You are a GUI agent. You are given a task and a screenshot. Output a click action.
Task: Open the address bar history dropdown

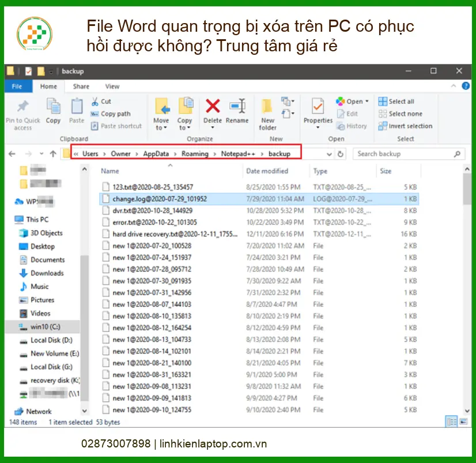pos(329,154)
